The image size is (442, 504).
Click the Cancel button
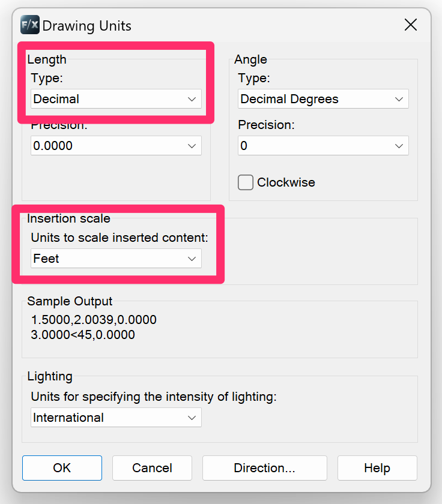(152, 468)
